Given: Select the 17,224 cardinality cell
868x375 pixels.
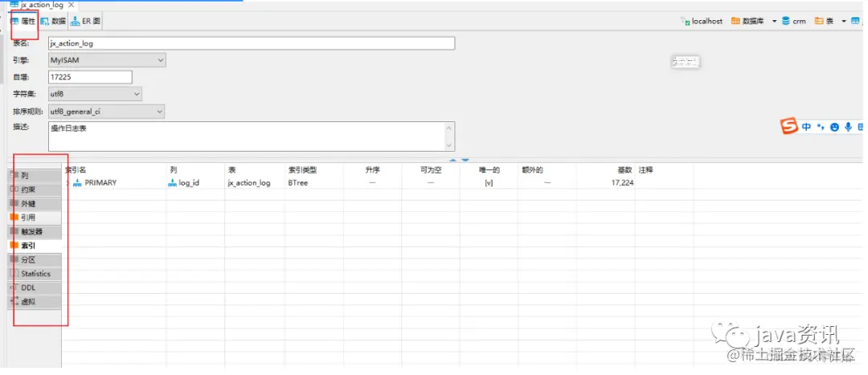Looking at the screenshot, I should pos(623,182).
